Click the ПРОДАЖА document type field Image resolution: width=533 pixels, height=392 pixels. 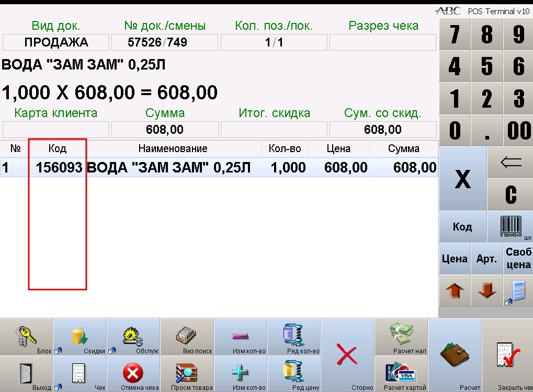click(x=56, y=42)
